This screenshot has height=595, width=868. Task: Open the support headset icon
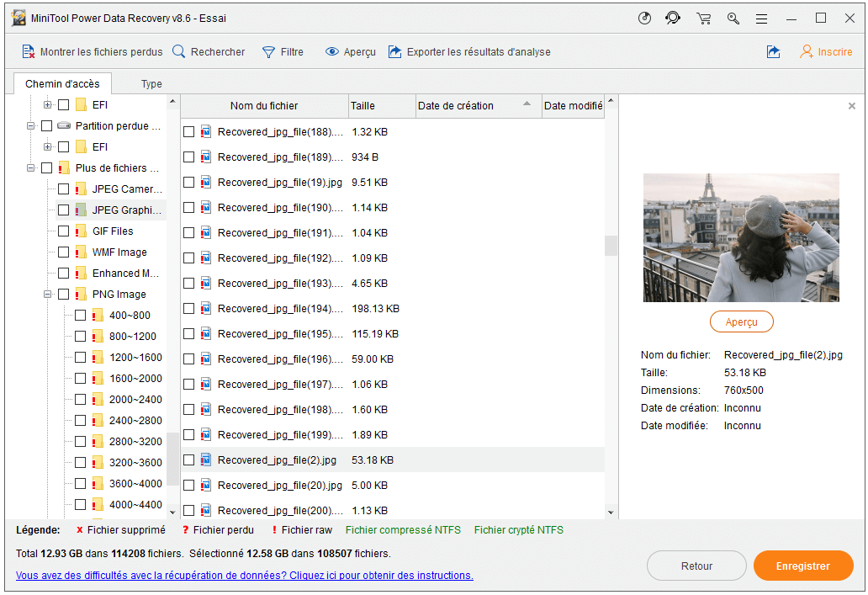pos(672,19)
